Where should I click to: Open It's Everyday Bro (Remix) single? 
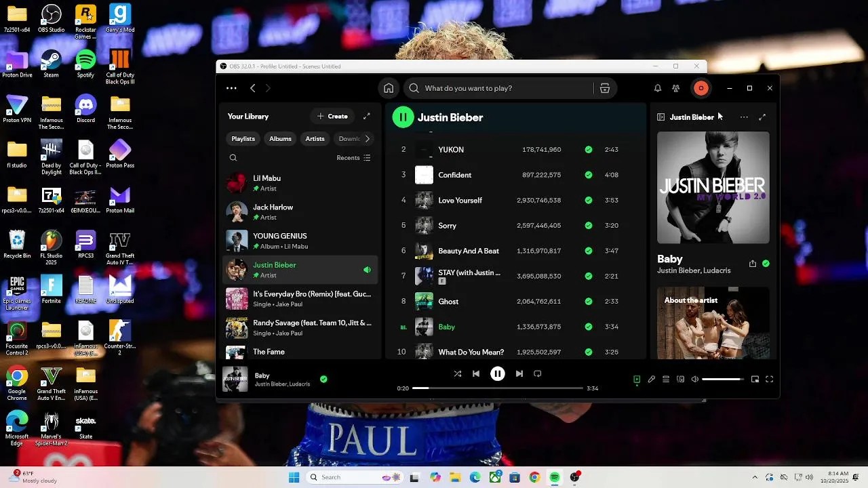(300, 299)
